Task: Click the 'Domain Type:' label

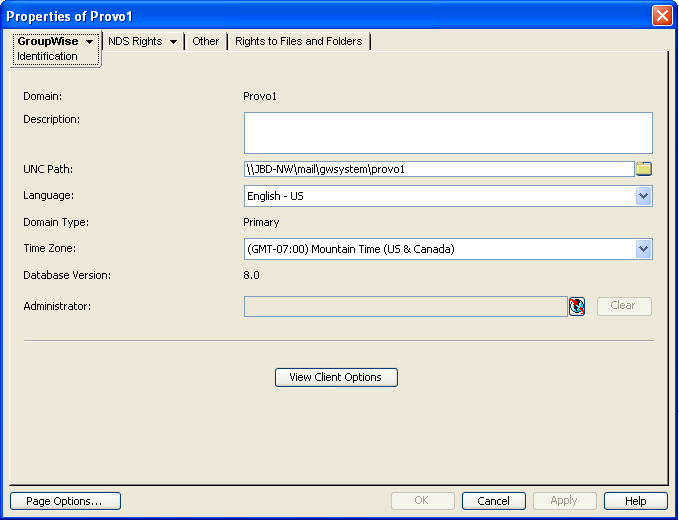Action: (x=56, y=223)
